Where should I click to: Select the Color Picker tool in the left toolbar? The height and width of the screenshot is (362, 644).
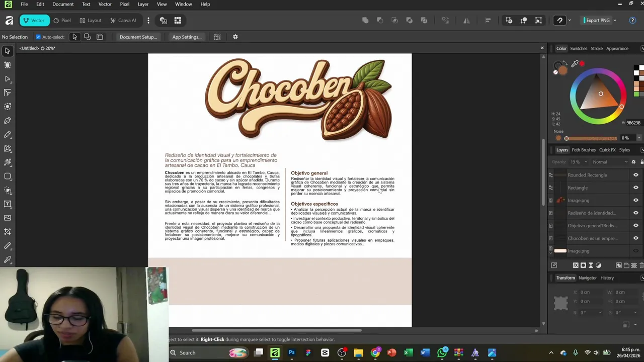pyautogui.click(x=8, y=259)
